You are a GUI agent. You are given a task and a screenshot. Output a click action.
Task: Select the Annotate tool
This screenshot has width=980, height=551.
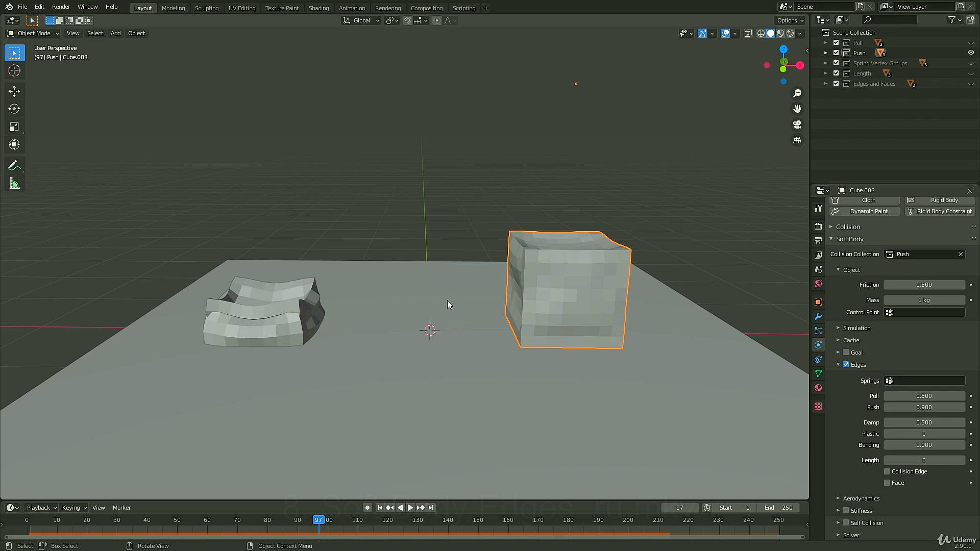(x=14, y=166)
